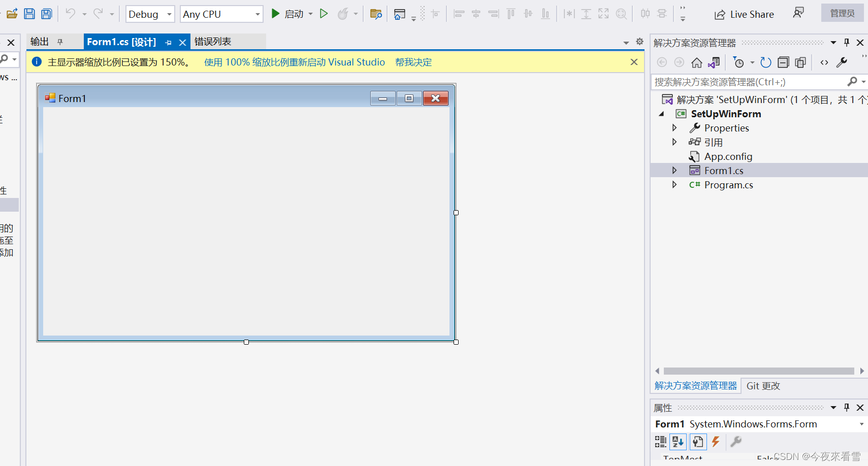The image size is (868, 466).
Task: Click the Solution Explorer search field
Action: pyautogui.click(x=749, y=82)
